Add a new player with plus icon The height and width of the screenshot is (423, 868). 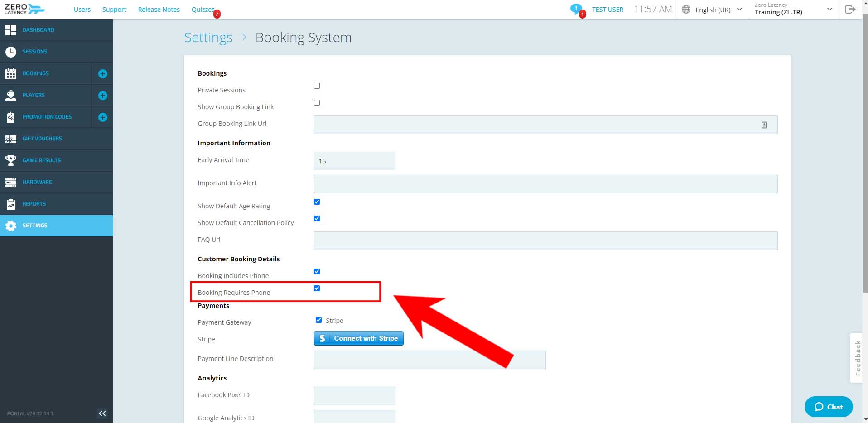point(103,96)
